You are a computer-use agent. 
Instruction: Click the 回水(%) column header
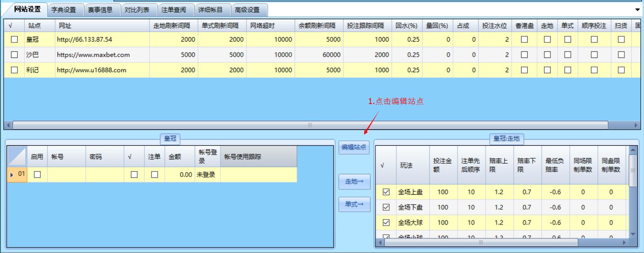coord(407,26)
